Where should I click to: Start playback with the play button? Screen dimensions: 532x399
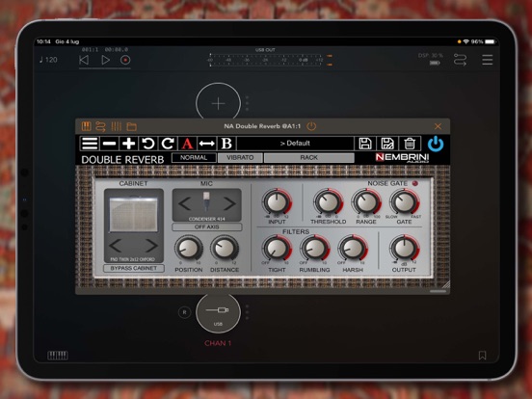[x=105, y=60]
